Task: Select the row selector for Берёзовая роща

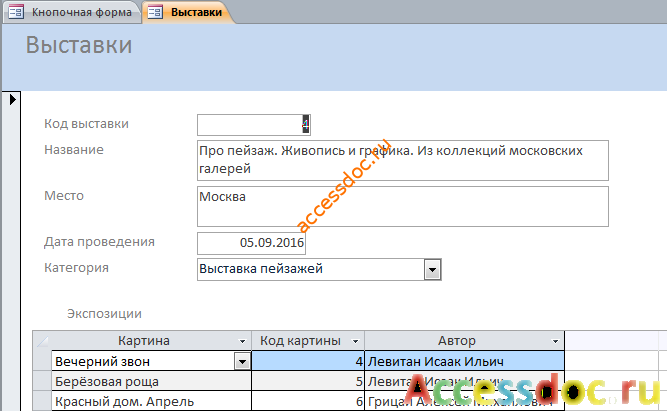Action: click(x=42, y=381)
